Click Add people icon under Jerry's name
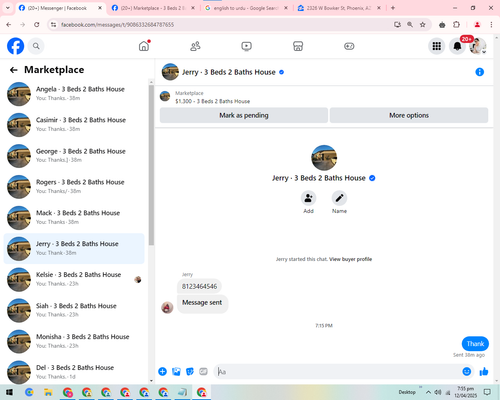 pyautogui.click(x=309, y=198)
